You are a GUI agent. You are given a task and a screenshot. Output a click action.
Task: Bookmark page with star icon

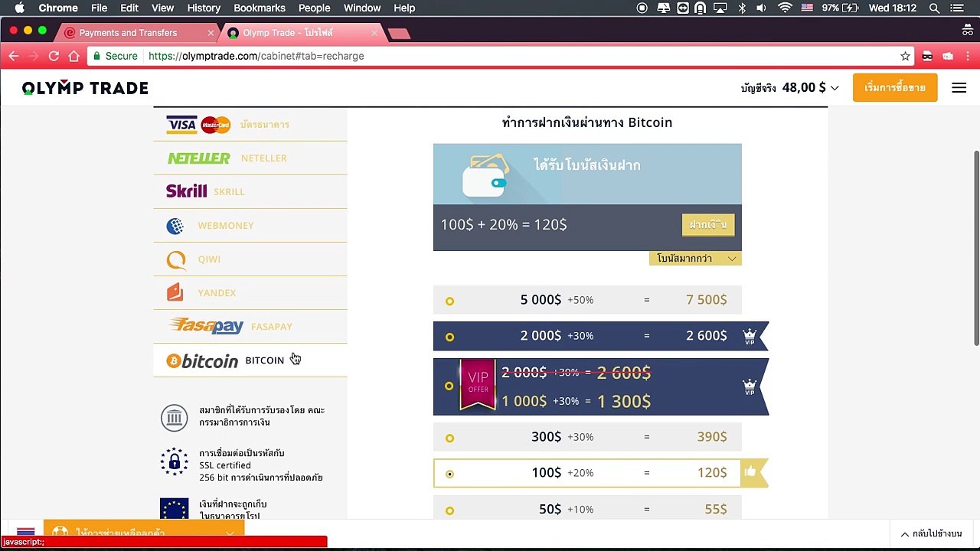click(905, 56)
